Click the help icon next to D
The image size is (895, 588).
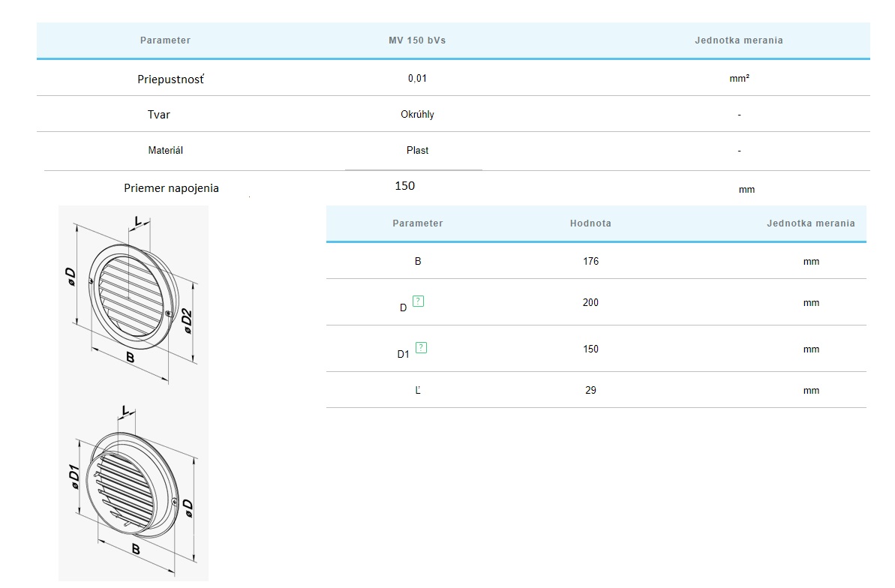(x=419, y=301)
